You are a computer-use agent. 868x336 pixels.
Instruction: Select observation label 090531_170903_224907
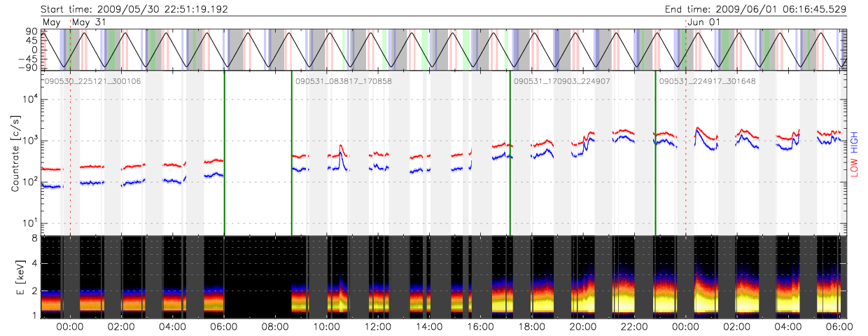pyautogui.click(x=562, y=81)
